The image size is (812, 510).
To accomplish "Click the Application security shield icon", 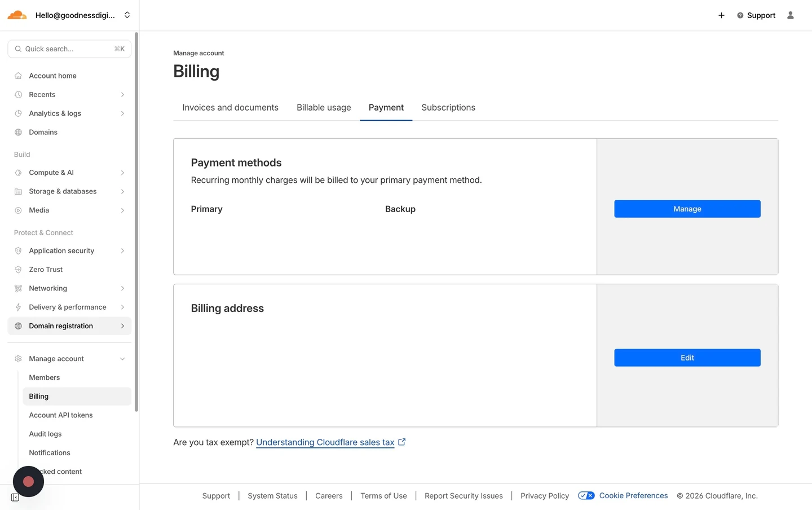I will click(18, 250).
